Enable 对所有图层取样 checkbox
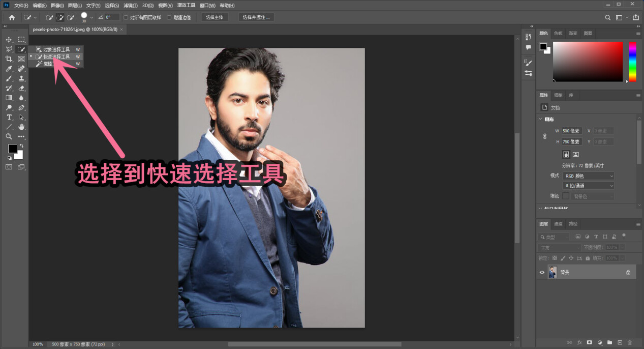This screenshot has width=644, height=349. (126, 17)
